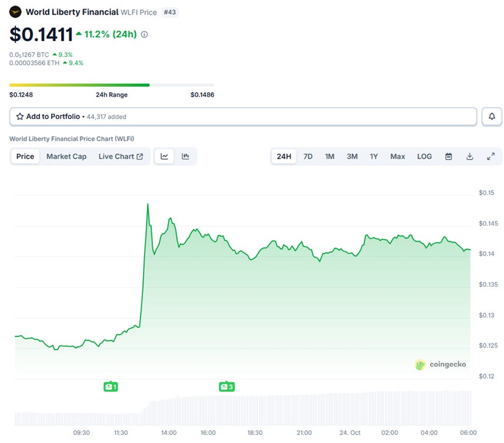Select the Market Cap tab
Viewport: 504px width, 443px height.
coord(66,156)
